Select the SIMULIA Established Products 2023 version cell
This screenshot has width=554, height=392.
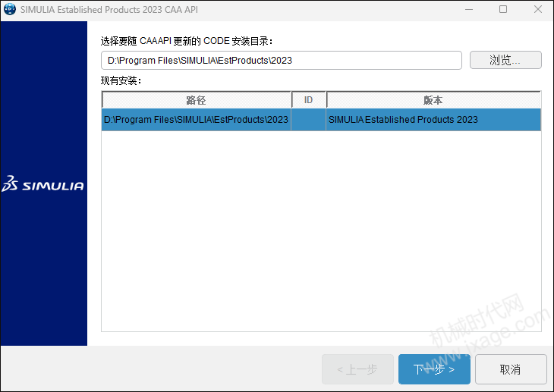click(433, 120)
